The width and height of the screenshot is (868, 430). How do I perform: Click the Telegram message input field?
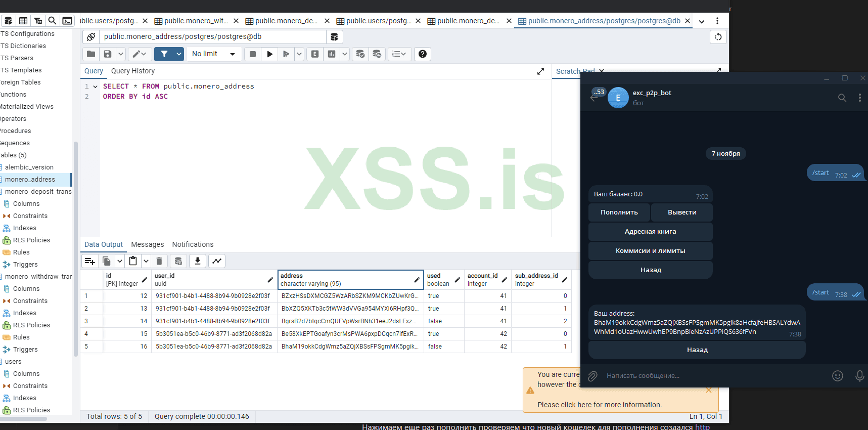[x=715, y=376]
